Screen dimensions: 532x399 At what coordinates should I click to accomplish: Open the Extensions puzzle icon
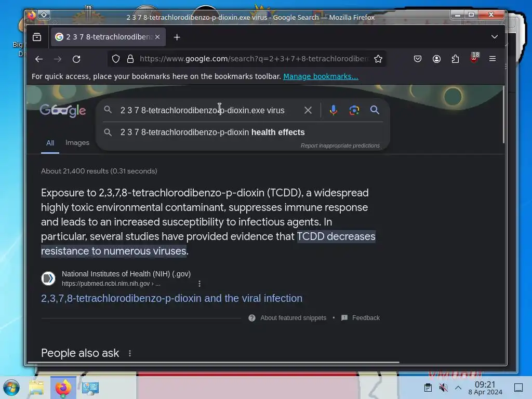pyautogui.click(x=455, y=59)
